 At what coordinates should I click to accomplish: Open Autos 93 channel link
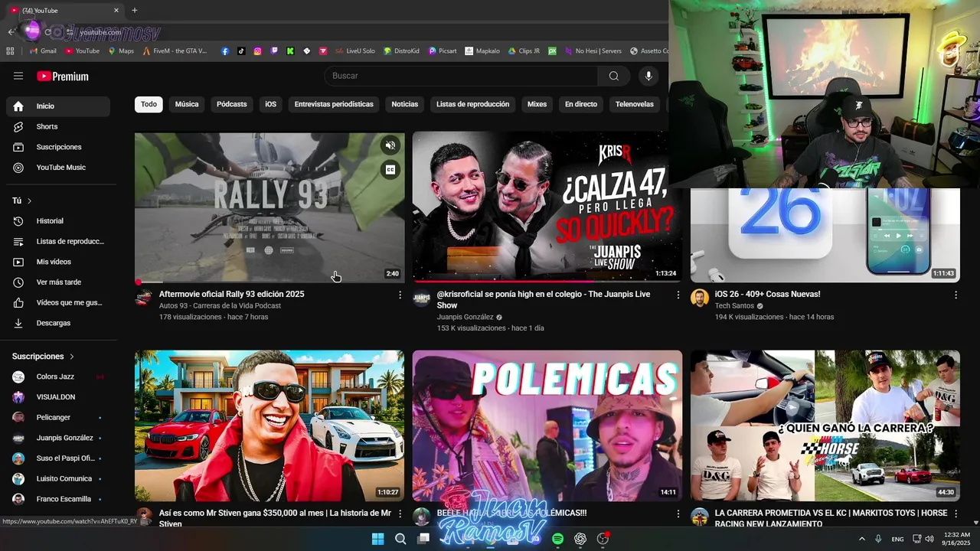point(220,306)
